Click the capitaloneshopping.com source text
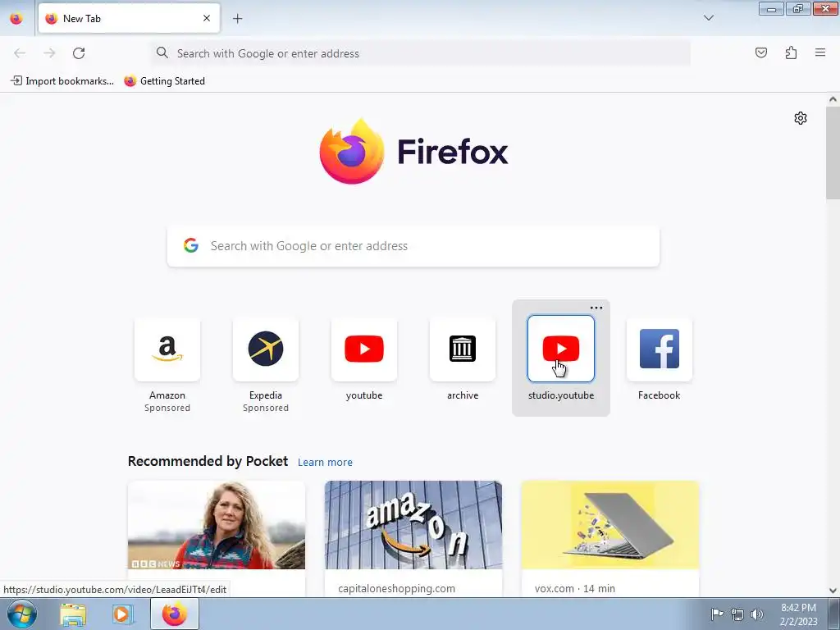 point(396,588)
